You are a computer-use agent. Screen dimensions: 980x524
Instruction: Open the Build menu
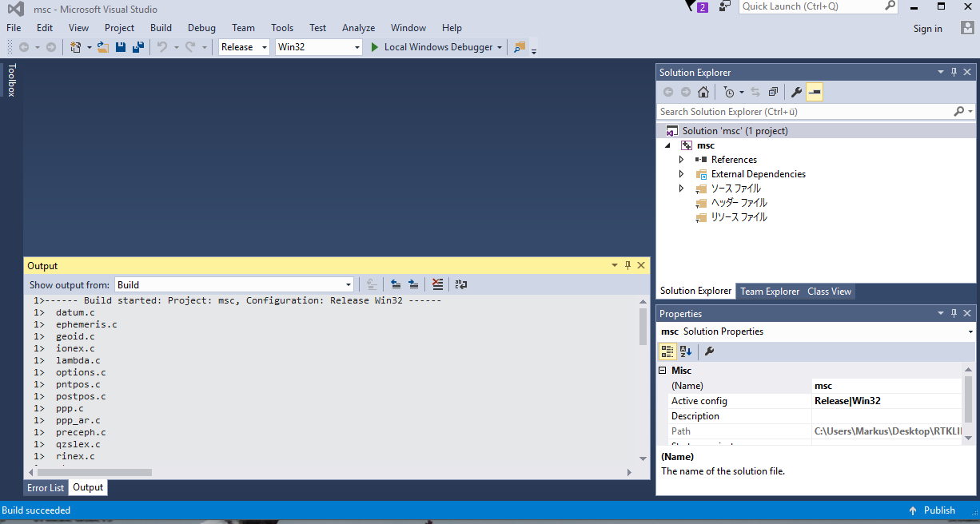(161, 28)
